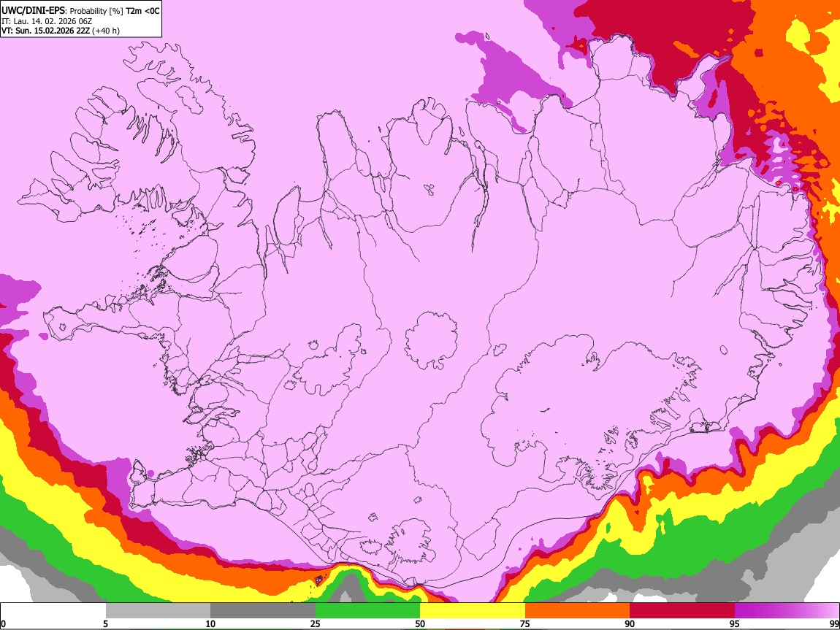Click the orange 75-90 legend segment

577,610
